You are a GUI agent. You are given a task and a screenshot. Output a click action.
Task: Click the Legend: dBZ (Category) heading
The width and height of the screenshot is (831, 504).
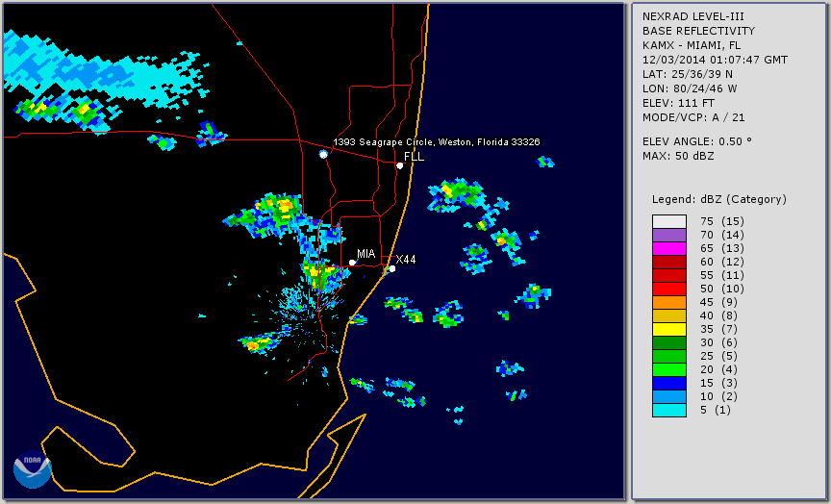click(719, 199)
